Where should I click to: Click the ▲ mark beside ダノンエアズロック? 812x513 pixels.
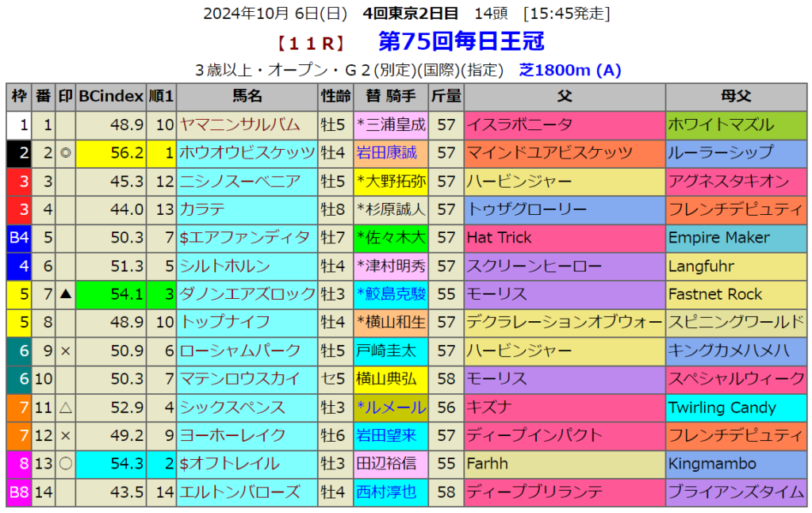pos(66,294)
